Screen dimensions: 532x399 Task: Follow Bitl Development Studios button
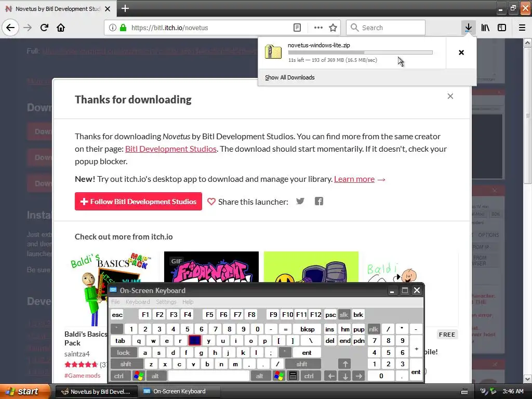click(138, 201)
